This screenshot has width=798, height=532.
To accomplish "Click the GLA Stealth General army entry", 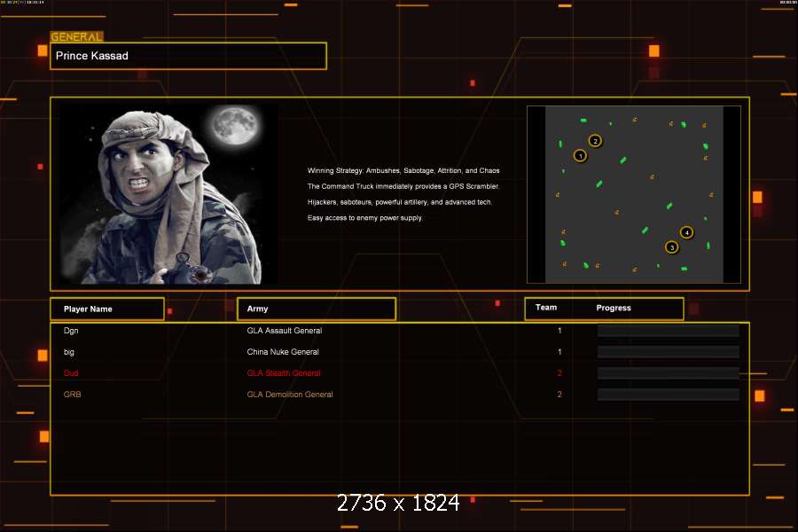I will click(284, 373).
